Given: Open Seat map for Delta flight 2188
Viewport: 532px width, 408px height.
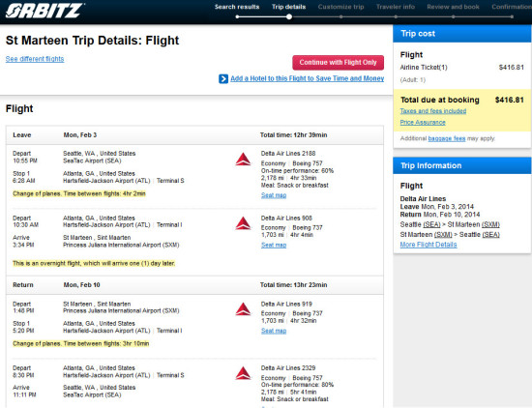Looking at the screenshot, I should 274,195.
